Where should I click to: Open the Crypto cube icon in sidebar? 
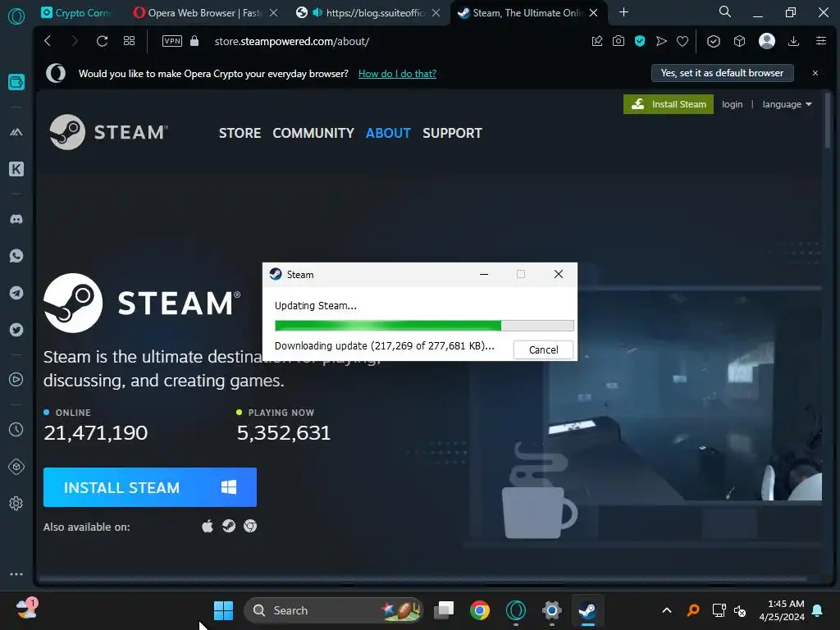[16, 467]
